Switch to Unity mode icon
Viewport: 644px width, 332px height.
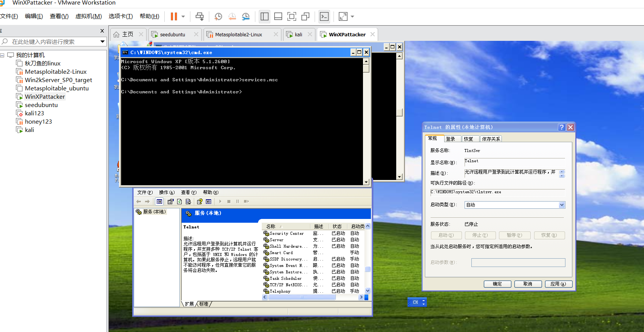coord(305,17)
